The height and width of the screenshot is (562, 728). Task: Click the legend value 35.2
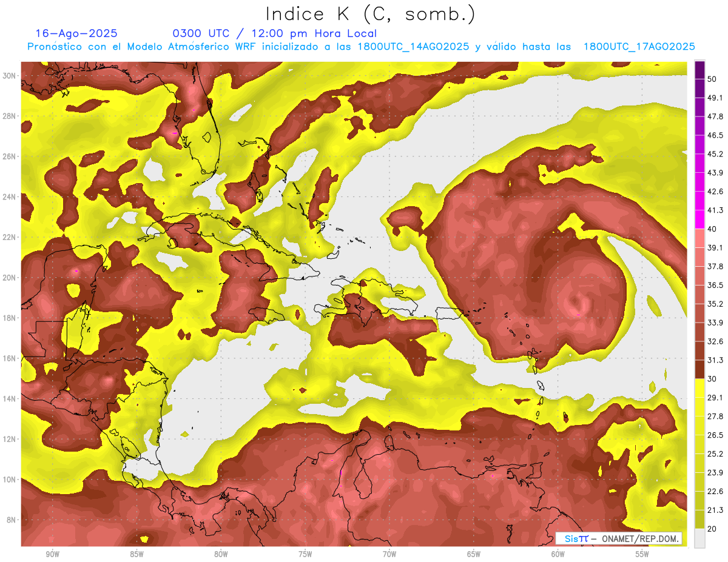pyautogui.click(x=715, y=304)
